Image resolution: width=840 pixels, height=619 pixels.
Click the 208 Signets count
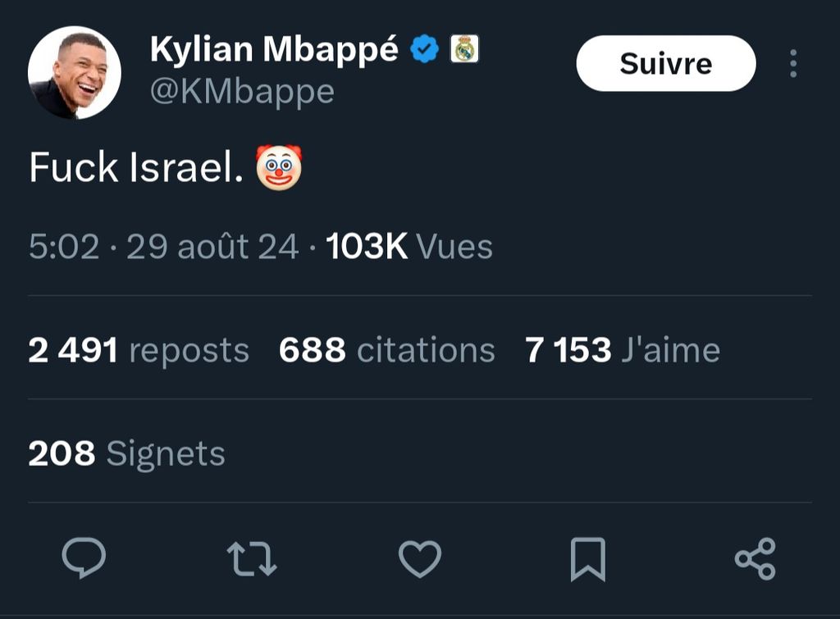tap(126, 453)
